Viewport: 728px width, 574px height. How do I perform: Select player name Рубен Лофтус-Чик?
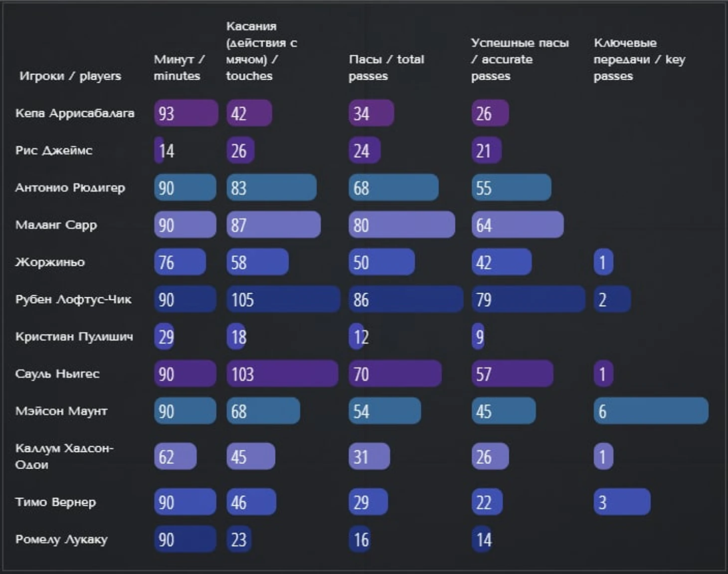(73, 299)
